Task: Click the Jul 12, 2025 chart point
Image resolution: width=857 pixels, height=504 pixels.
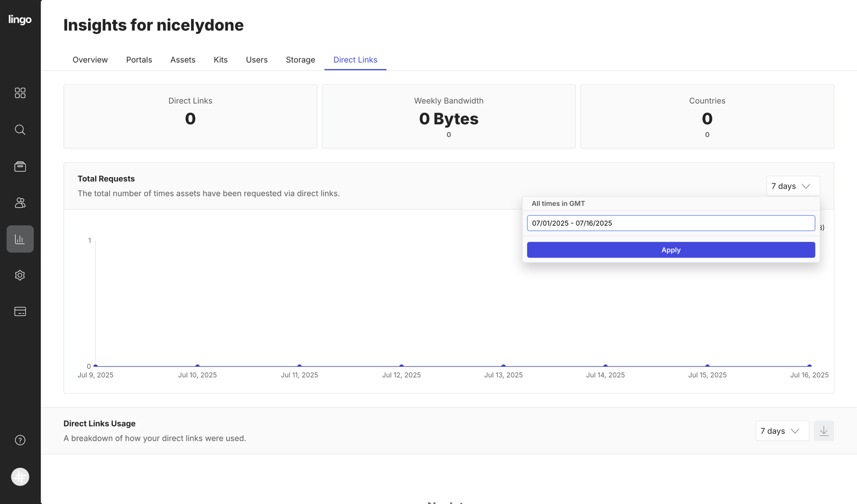Action: tap(401, 366)
